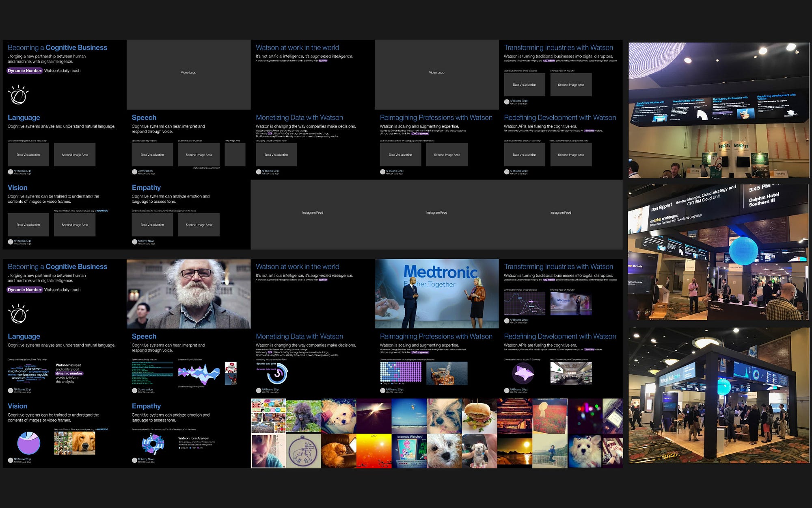Select the Data Visualization box under wireframe Speech
The image size is (812, 508).
(x=152, y=154)
